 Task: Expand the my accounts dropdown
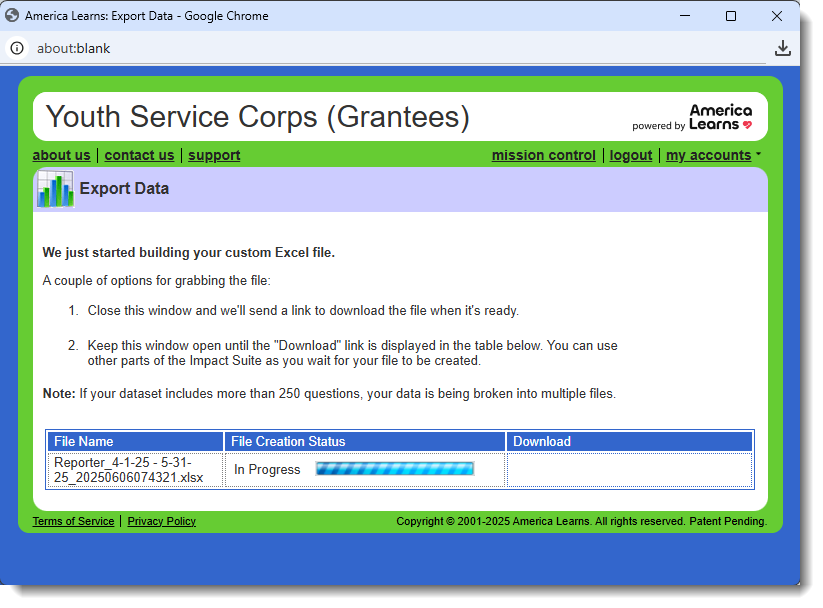pos(713,155)
